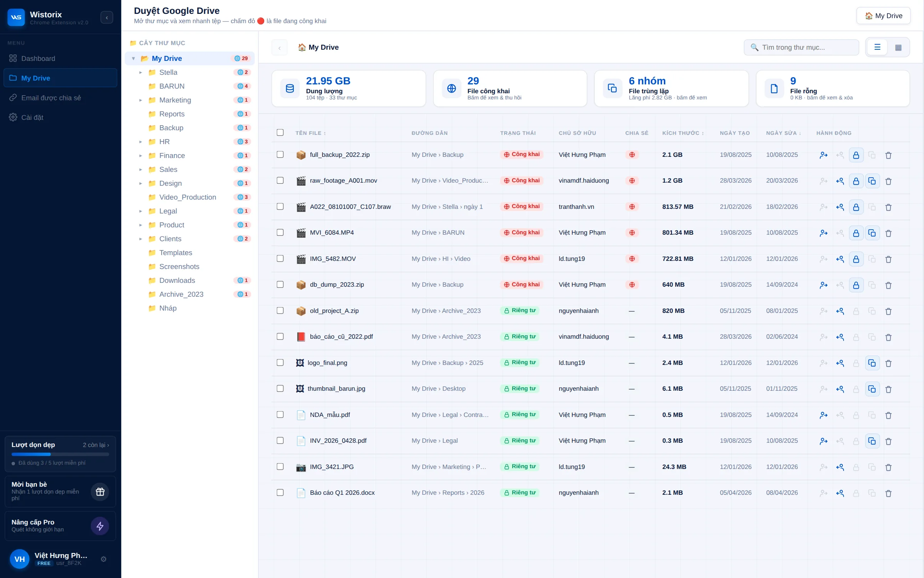Click the Tìm trong thư mục search field
Viewport: 924px width, 578px height.
point(801,47)
